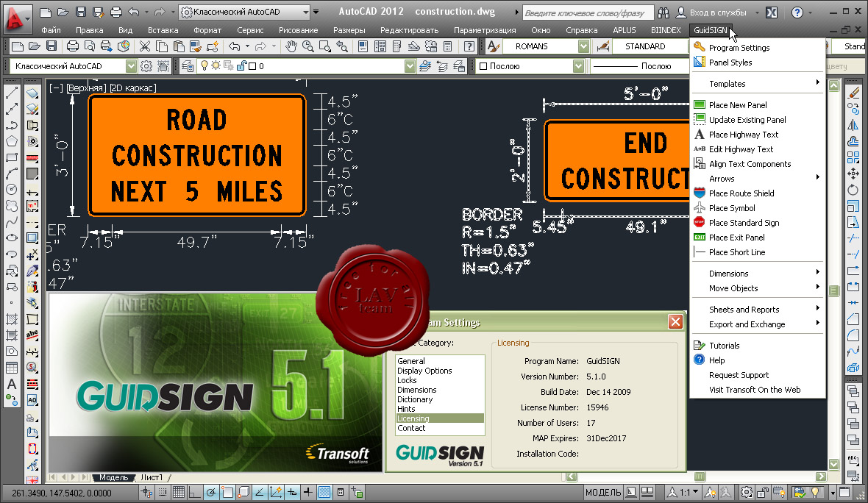
Task: Click the Workspace Settings gear icon
Action: (x=146, y=66)
